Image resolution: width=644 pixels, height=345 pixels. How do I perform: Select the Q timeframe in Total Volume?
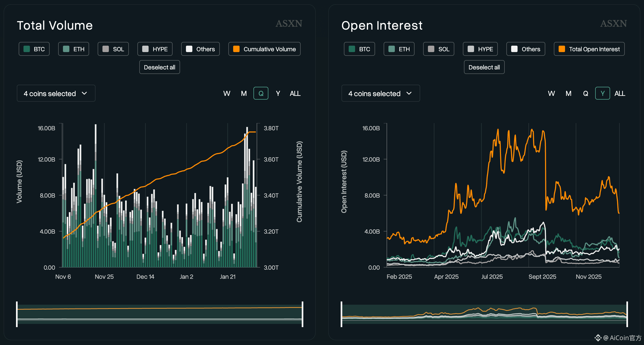[x=261, y=93]
